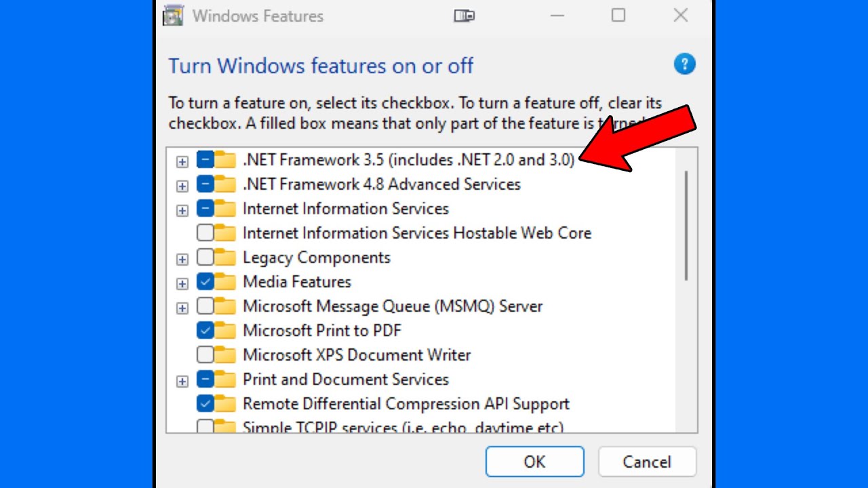Uncheck the Media Features checkbox
Viewport: 868px width, 488px height.
[205, 282]
